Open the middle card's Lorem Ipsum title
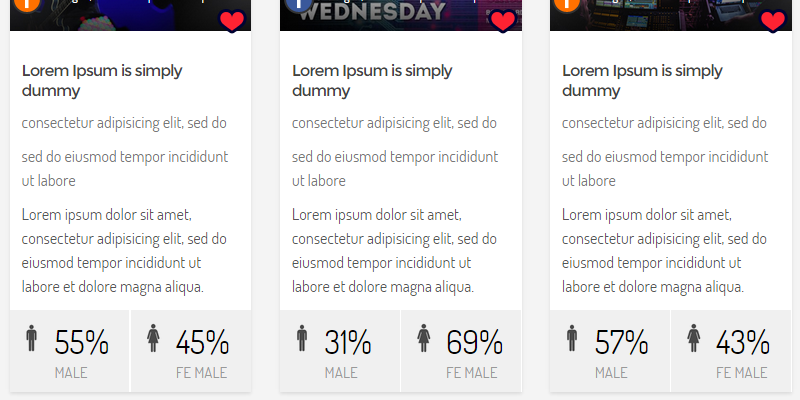This screenshot has width=800, height=400. coord(372,80)
